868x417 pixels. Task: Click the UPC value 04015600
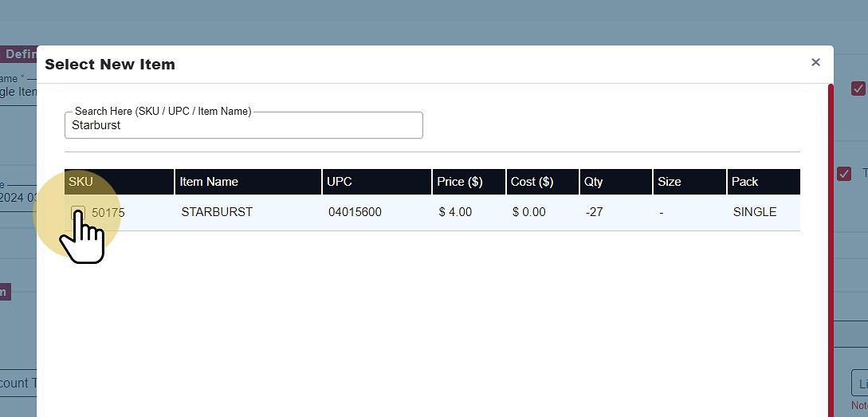[x=355, y=212]
